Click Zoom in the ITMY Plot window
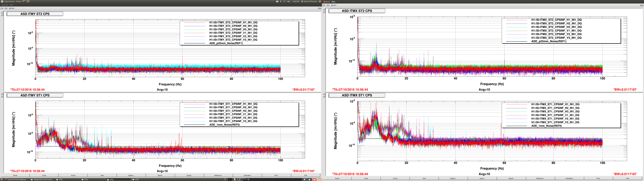Screen dimensions: 644x181 coord(44,175)
